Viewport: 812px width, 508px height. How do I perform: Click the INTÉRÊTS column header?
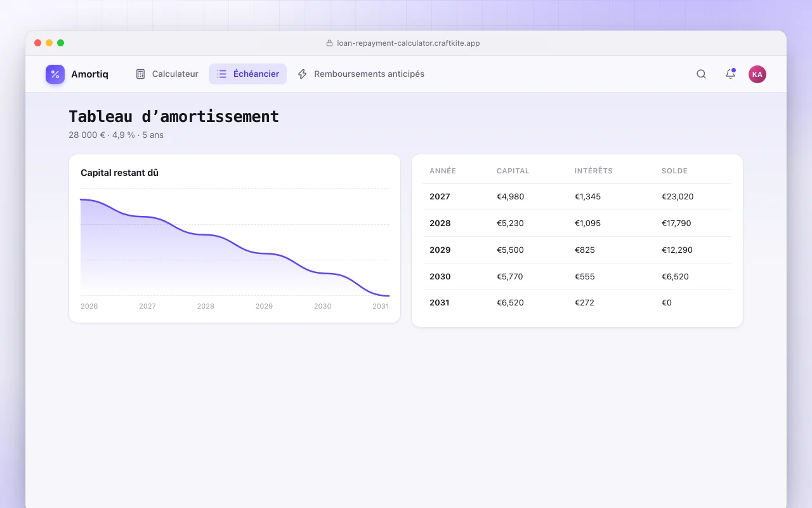594,171
